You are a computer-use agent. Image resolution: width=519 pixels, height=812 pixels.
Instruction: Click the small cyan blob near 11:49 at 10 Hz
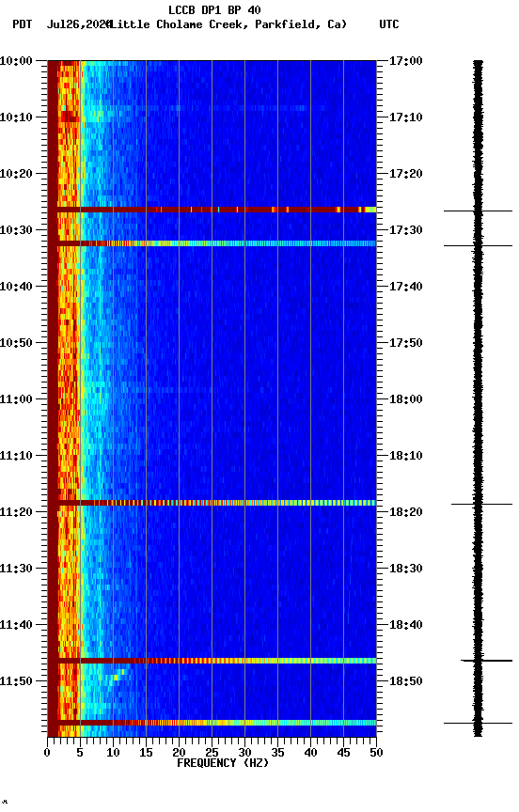[x=118, y=676]
